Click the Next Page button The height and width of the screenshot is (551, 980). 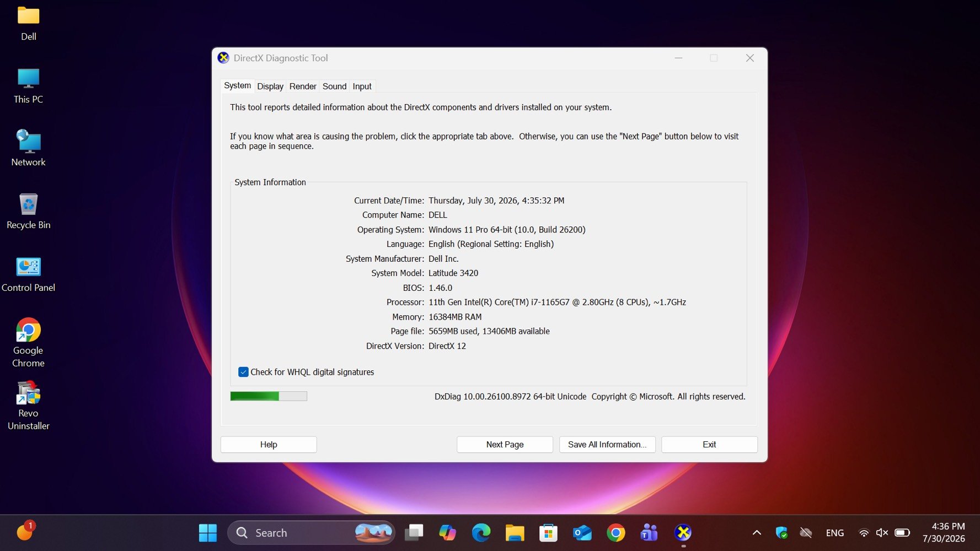tap(505, 445)
